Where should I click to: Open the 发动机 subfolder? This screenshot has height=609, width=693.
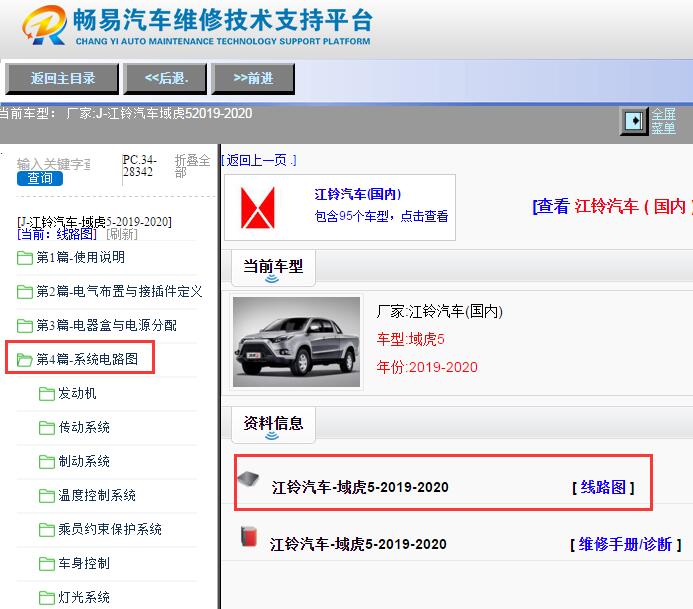pyautogui.click(x=77, y=393)
